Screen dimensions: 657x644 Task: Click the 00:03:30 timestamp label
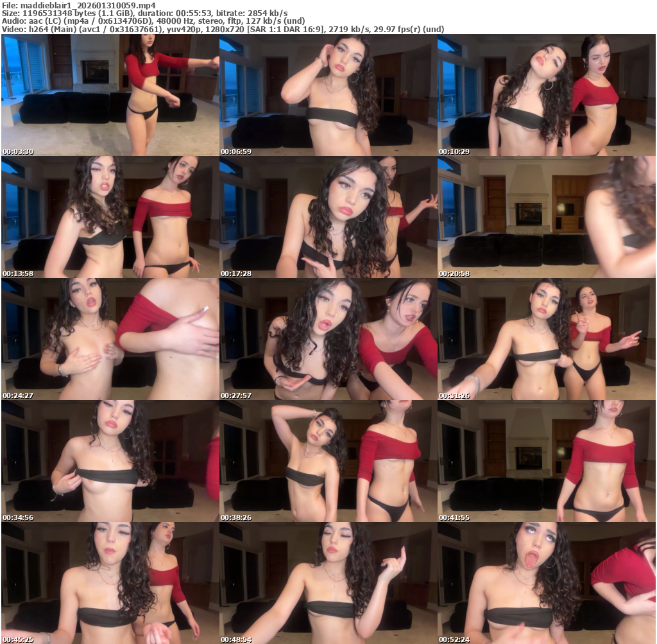point(17,152)
